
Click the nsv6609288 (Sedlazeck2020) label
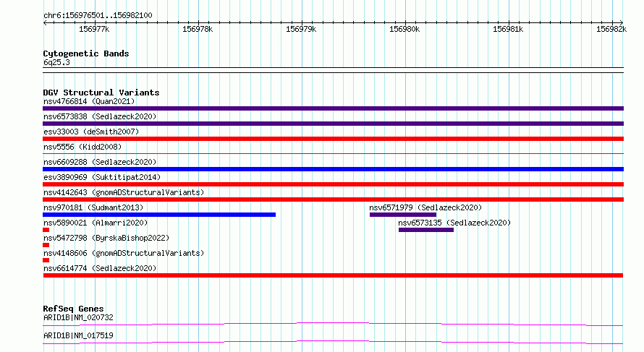click(100, 162)
